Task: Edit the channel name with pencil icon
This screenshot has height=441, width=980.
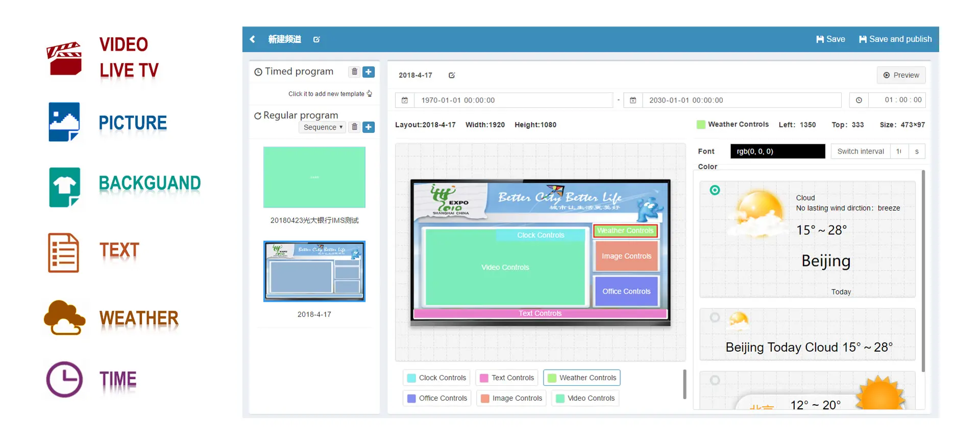Action: pyautogui.click(x=316, y=39)
